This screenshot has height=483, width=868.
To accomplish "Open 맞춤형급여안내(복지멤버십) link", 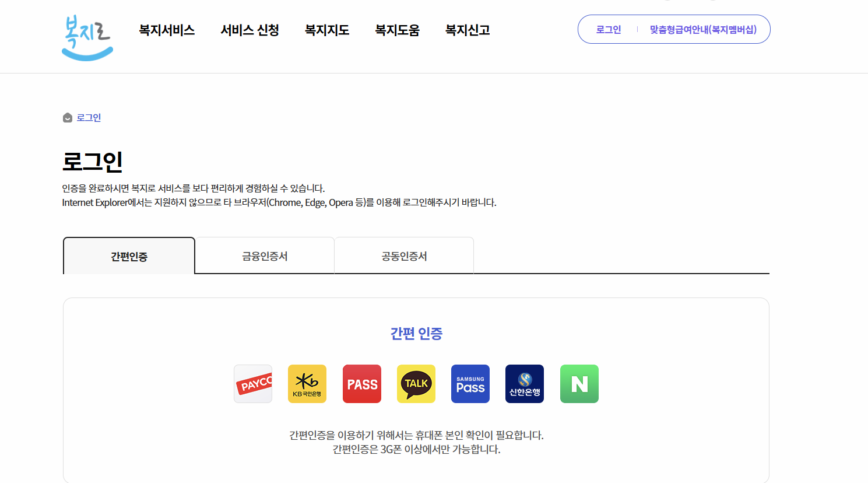I will [x=704, y=29].
